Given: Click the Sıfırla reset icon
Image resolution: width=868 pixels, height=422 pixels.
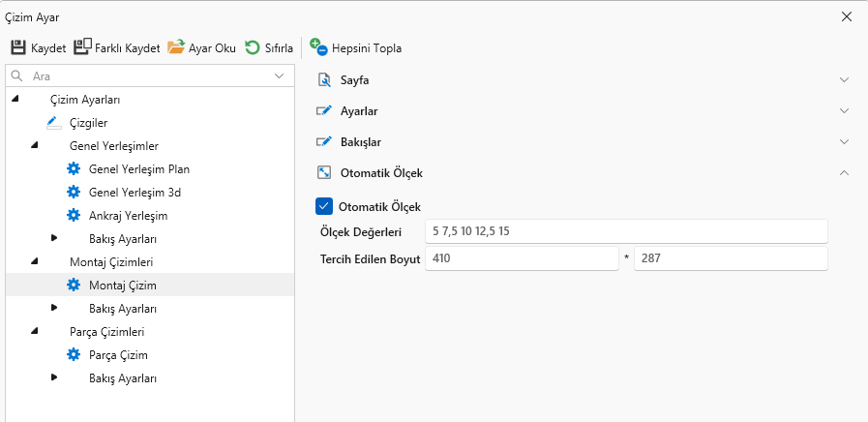Looking at the screenshot, I should pyautogui.click(x=253, y=46).
